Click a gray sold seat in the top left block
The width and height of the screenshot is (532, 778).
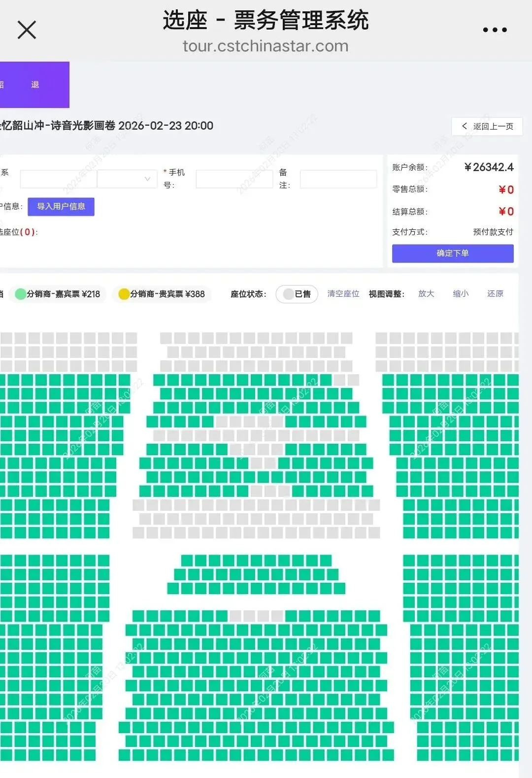[x=6, y=338]
